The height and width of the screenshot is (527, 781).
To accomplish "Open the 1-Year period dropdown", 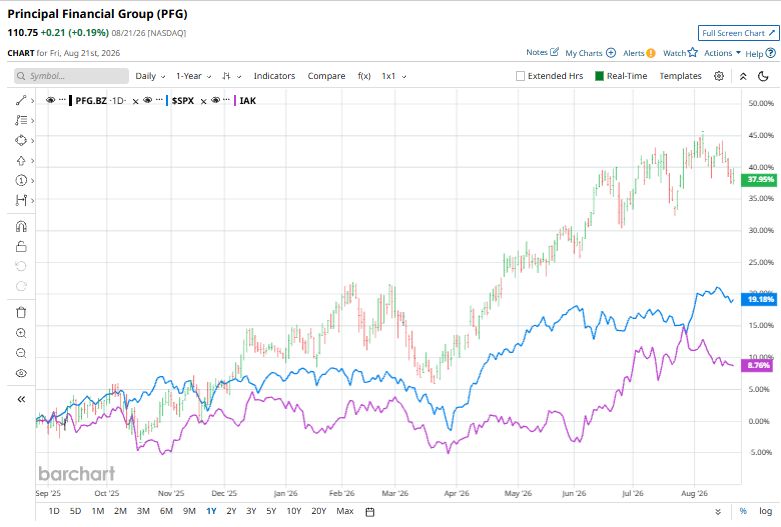I will coord(194,76).
